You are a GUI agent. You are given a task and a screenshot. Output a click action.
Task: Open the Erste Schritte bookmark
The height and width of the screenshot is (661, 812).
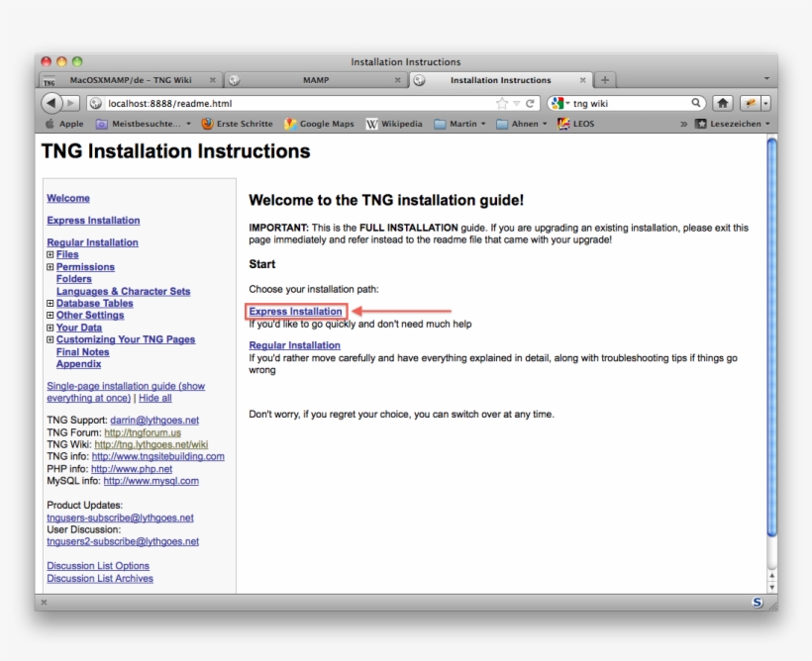(x=237, y=124)
